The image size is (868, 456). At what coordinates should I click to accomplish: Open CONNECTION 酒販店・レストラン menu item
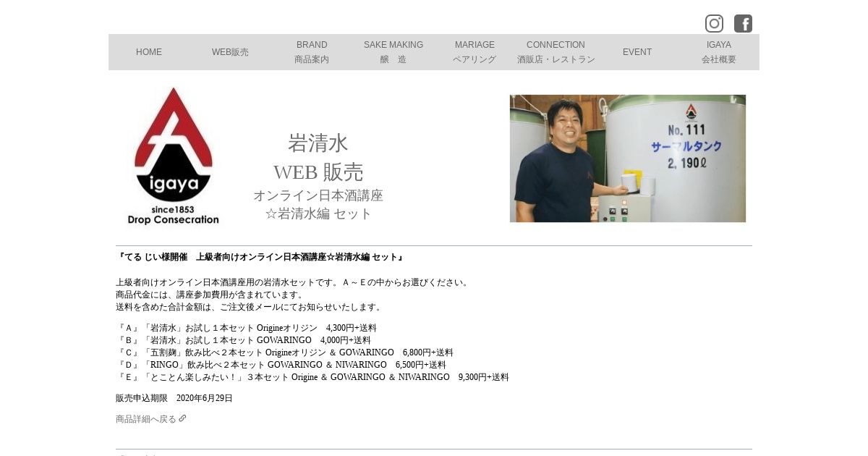coord(556,52)
